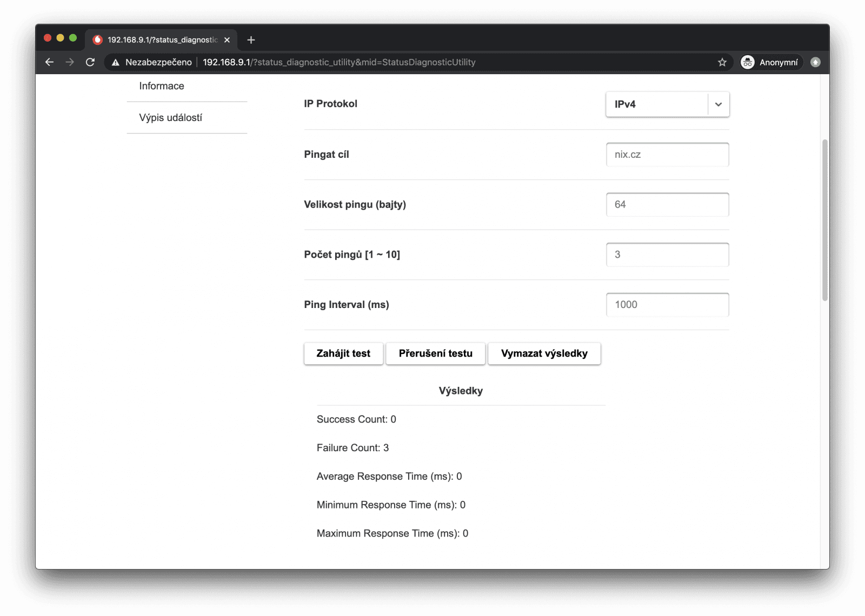Click the browser back arrow
This screenshot has width=865, height=616.
pos(49,62)
